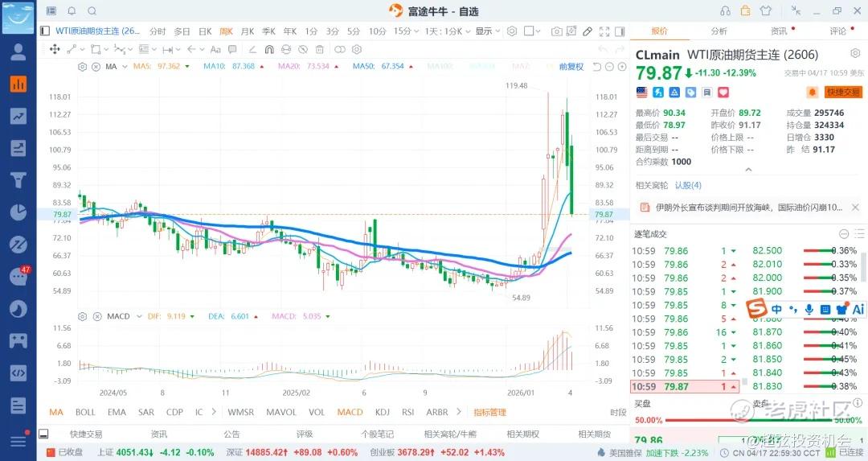Expand MA indicator type dropdown
The height and width of the screenshot is (461, 868).
coord(125,67)
